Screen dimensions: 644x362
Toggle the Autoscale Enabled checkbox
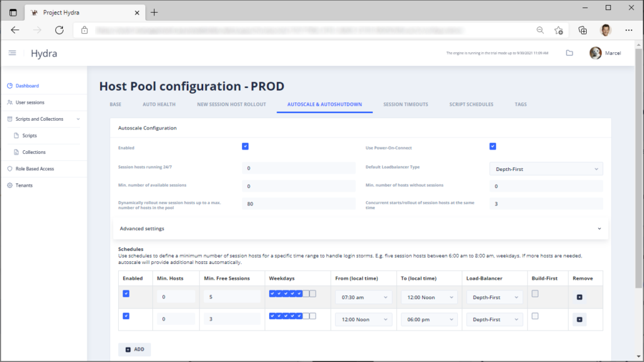[x=245, y=146]
